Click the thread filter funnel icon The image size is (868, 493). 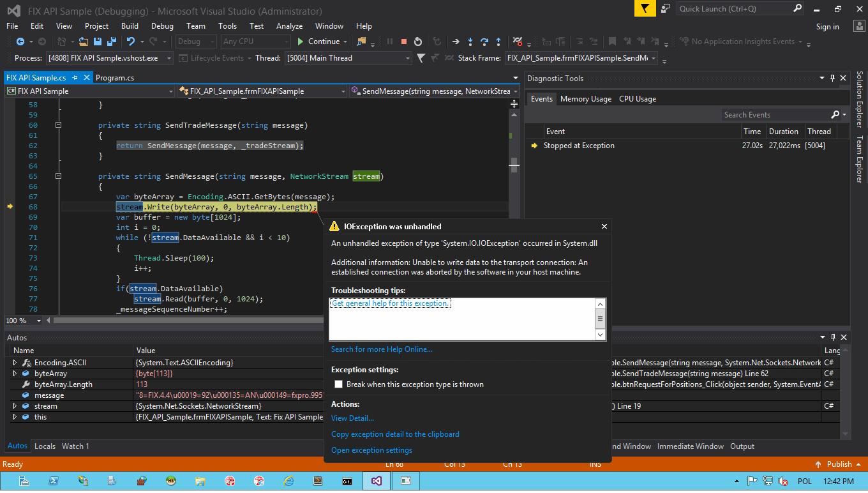click(x=421, y=58)
